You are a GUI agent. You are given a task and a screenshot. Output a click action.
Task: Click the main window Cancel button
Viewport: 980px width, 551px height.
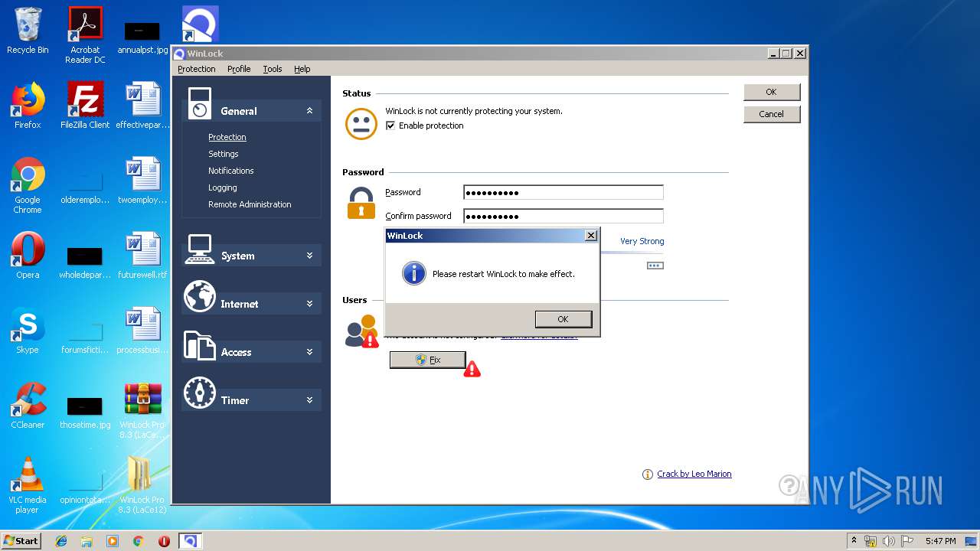tap(772, 114)
